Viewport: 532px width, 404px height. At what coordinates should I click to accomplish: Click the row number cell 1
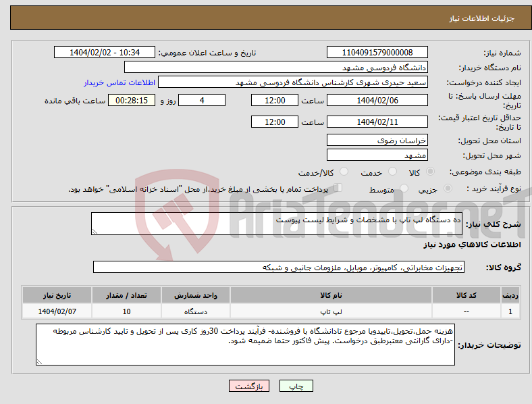click(510, 311)
